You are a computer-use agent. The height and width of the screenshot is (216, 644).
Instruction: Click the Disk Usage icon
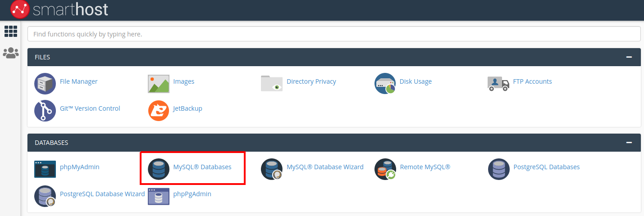385,83
